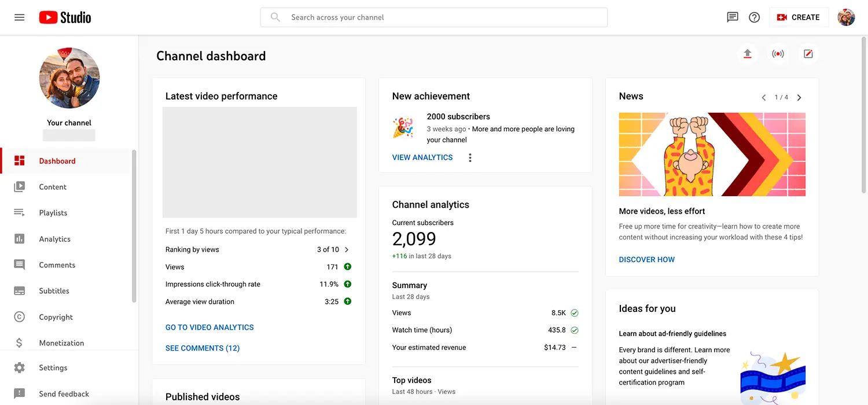This screenshot has height=405, width=868.
Task: Open the overflow menu beside VIEW ANALYTICS
Action: (x=470, y=157)
